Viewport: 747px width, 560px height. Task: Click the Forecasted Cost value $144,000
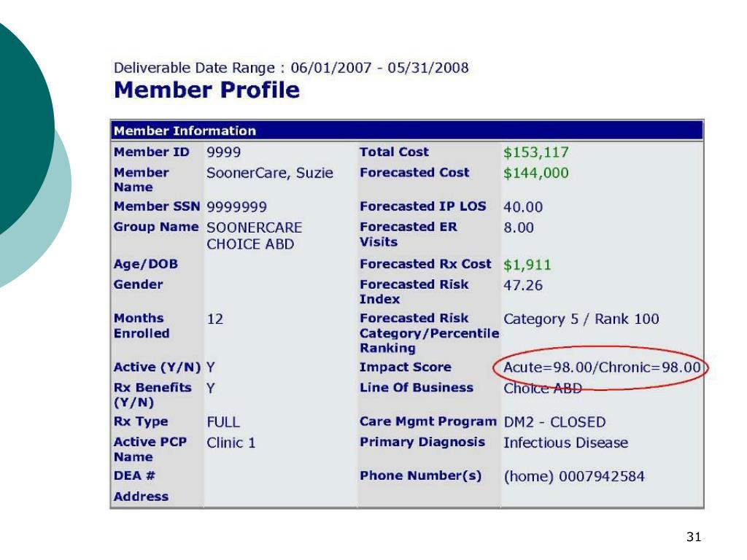coord(536,173)
